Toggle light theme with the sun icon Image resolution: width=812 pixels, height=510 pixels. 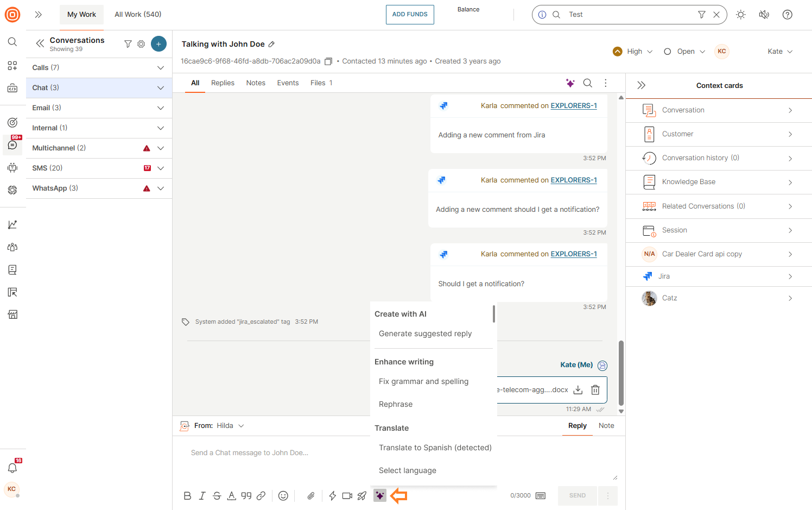pos(740,15)
